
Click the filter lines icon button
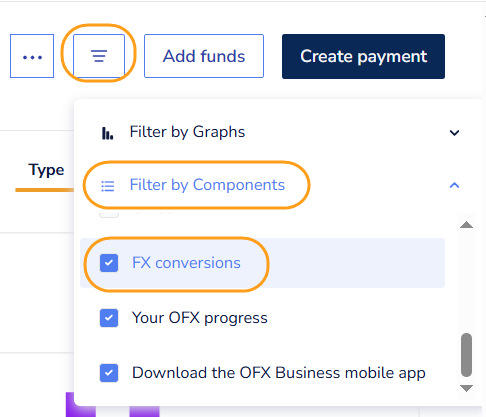tap(99, 56)
